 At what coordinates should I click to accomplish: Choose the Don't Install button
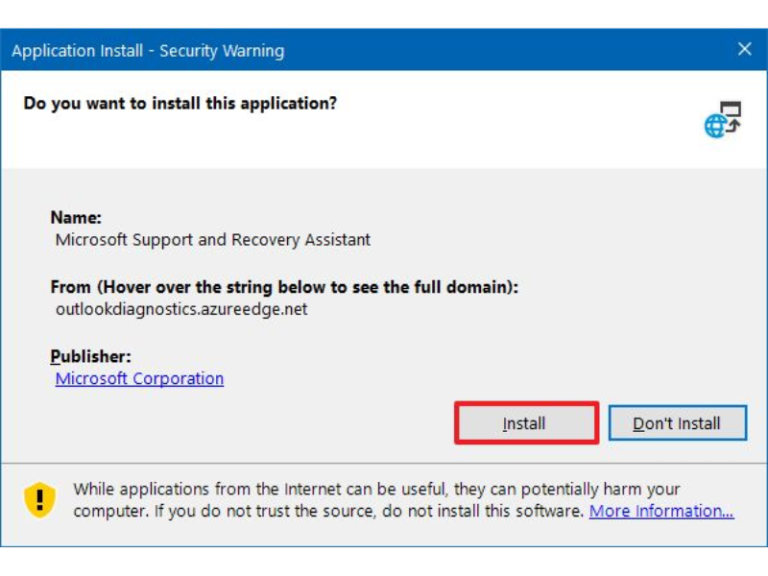677,423
